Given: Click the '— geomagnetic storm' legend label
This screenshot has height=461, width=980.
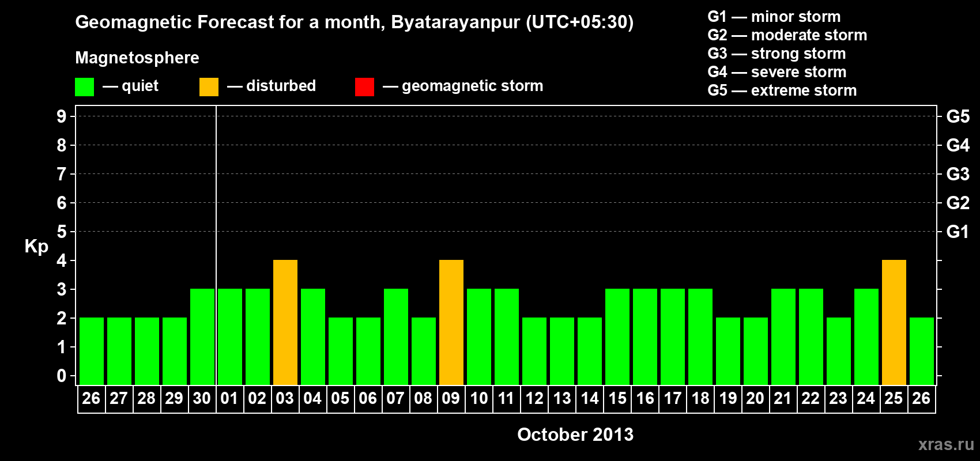Looking at the screenshot, I should coord(463,86).
